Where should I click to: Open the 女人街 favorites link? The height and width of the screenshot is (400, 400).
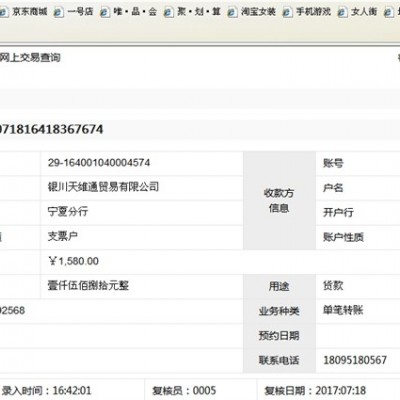click(x=364, y=12)
